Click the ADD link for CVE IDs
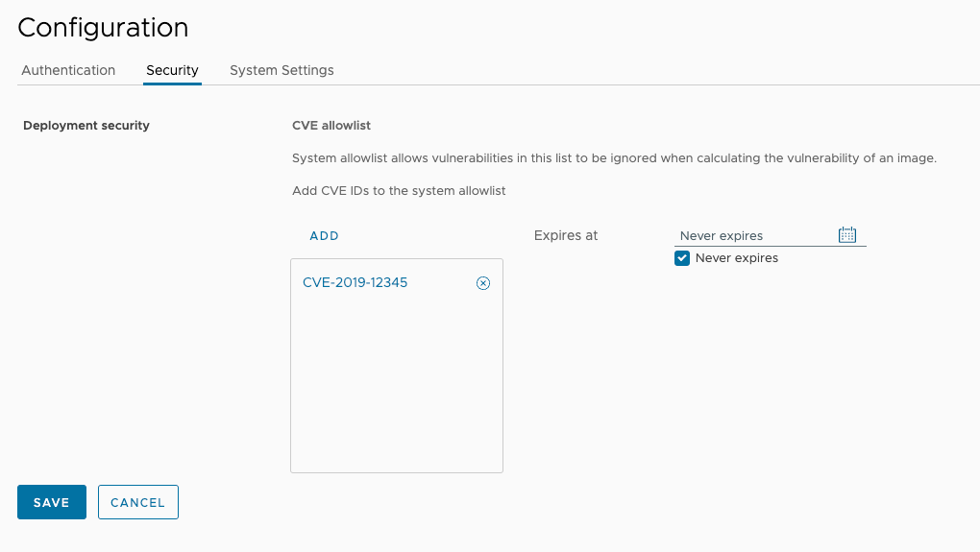 324,236
